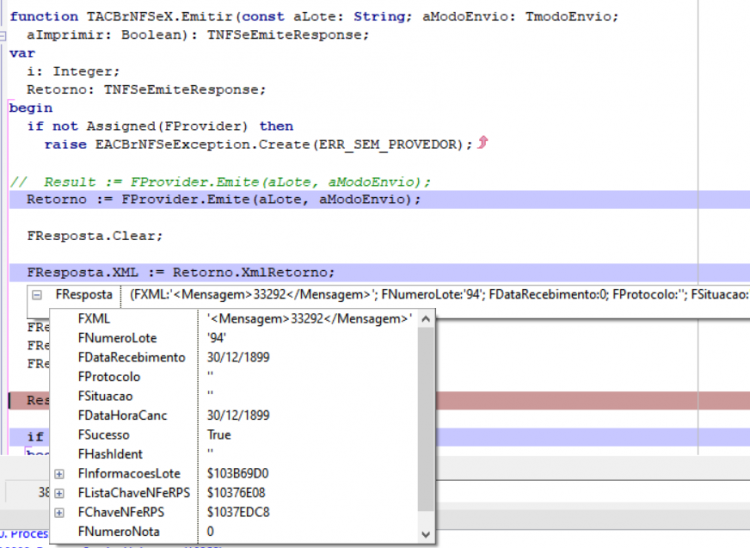Expand the FChaveNFeRPS field
The width and height of the screenshot is (750, 548).
[x=59, y=513]
